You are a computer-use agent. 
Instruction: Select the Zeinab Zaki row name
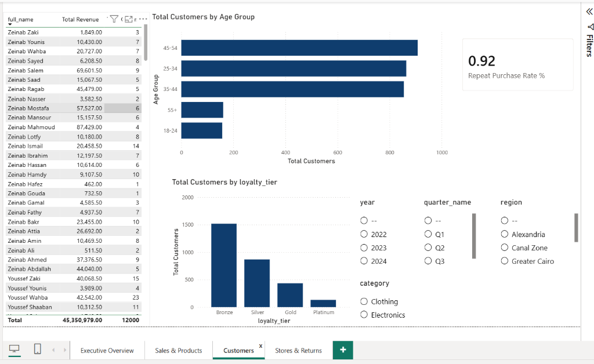pyautogui.click(x=23, y=32)
